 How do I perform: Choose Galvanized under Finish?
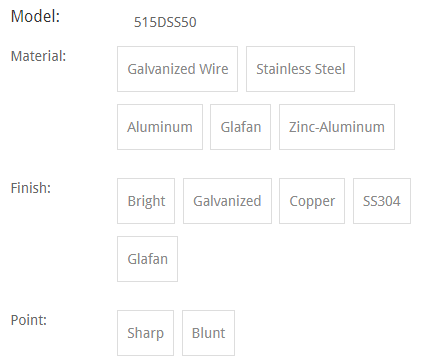(x=227, y=201)
